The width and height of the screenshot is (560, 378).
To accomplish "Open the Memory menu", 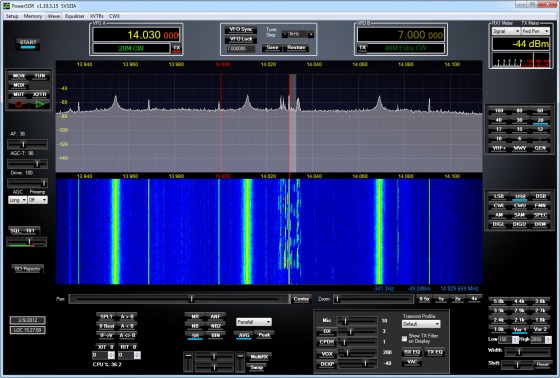I will pyautogui.click(x=32, y=16).
